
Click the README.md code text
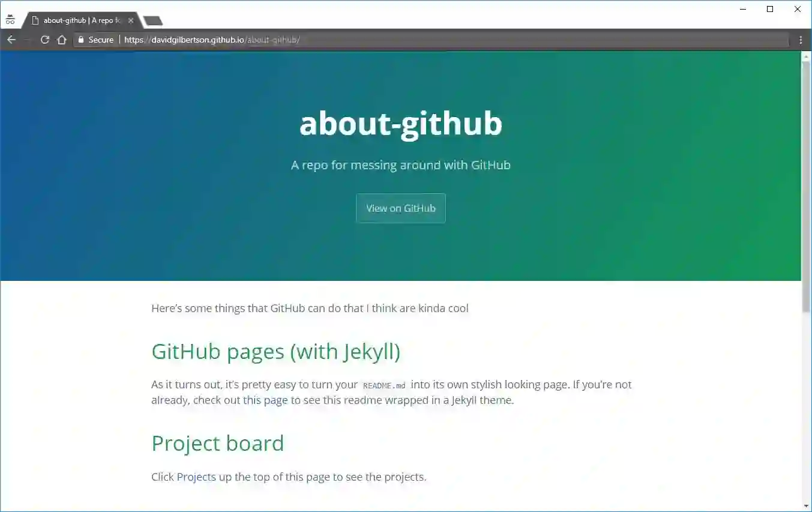[x=384, y=385]
